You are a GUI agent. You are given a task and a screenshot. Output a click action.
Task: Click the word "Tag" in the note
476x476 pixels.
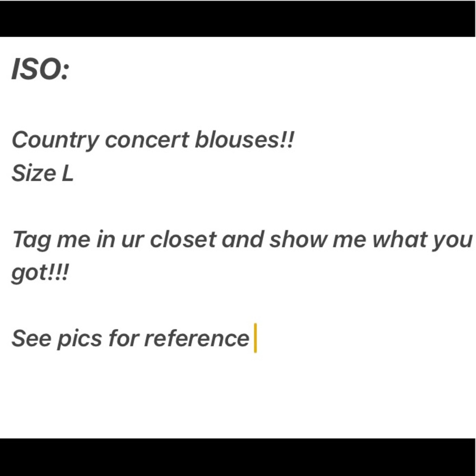[30, 240]
